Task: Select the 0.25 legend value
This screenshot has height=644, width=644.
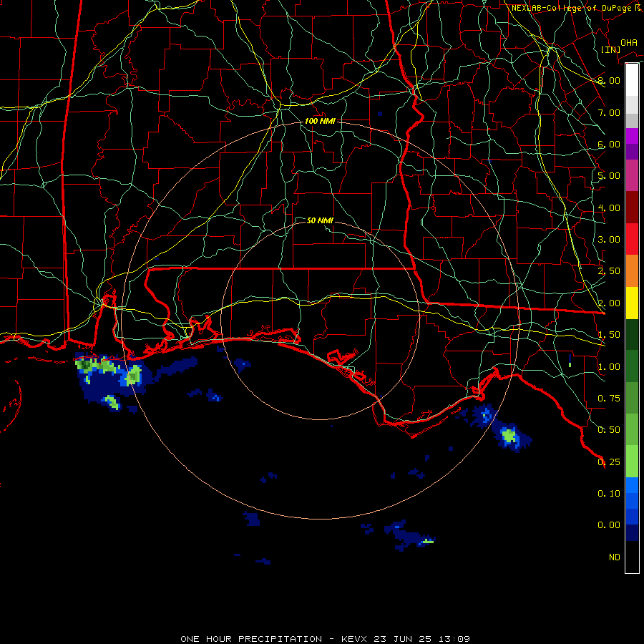Action: tap(609, 462)
